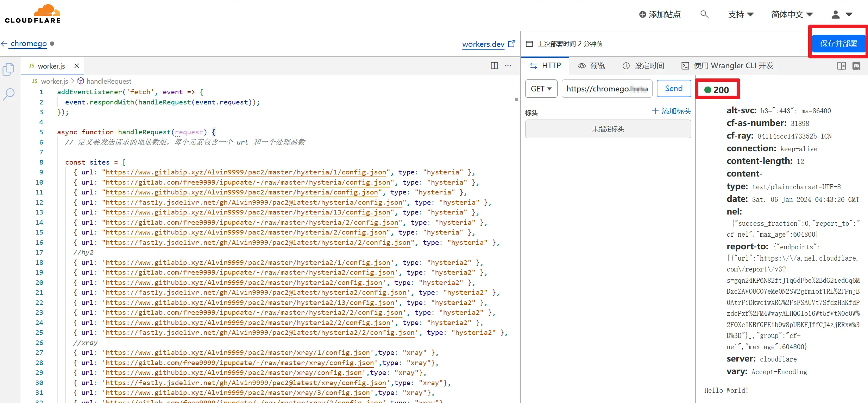Viewport: 868px width, 403px height.
Task: Click the content-length header value
Action: pos(800,161)
